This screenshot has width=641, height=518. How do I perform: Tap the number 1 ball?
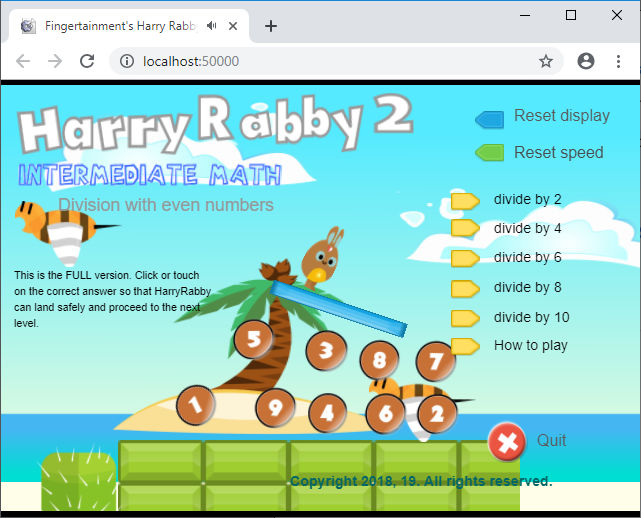[x=196, y=405]
